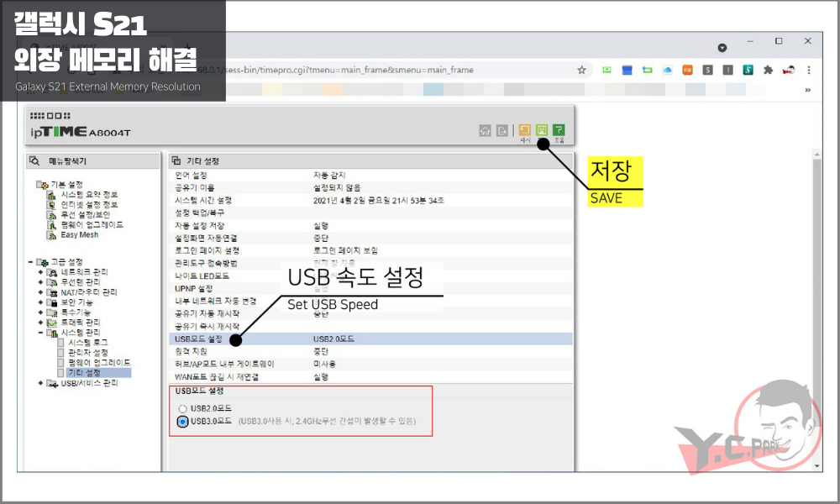This screenshot has height=504, width=840.
Task: Select 언어 설정 row
Action: (x=372, y=176)
